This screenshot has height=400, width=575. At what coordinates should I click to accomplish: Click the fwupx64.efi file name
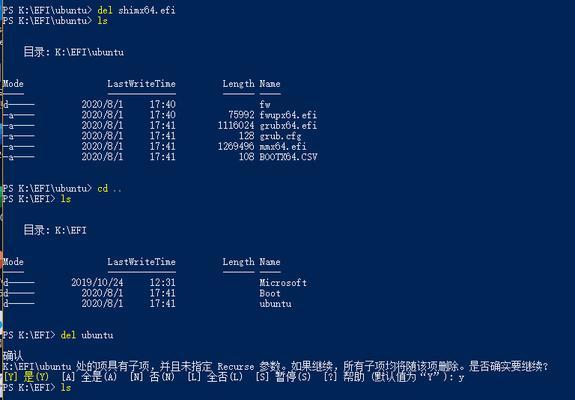tap(288, 115)
